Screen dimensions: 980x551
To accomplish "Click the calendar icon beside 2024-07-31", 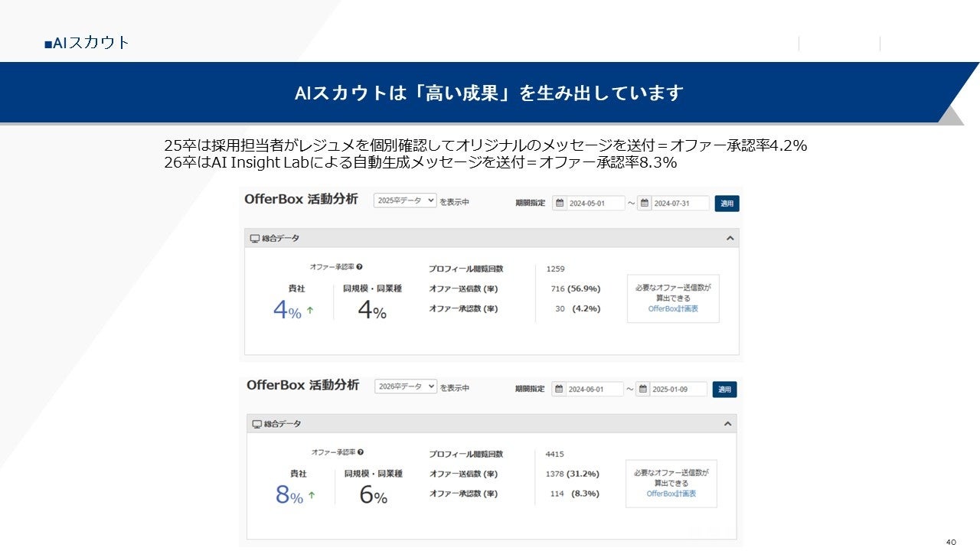I will pos(645,204).
